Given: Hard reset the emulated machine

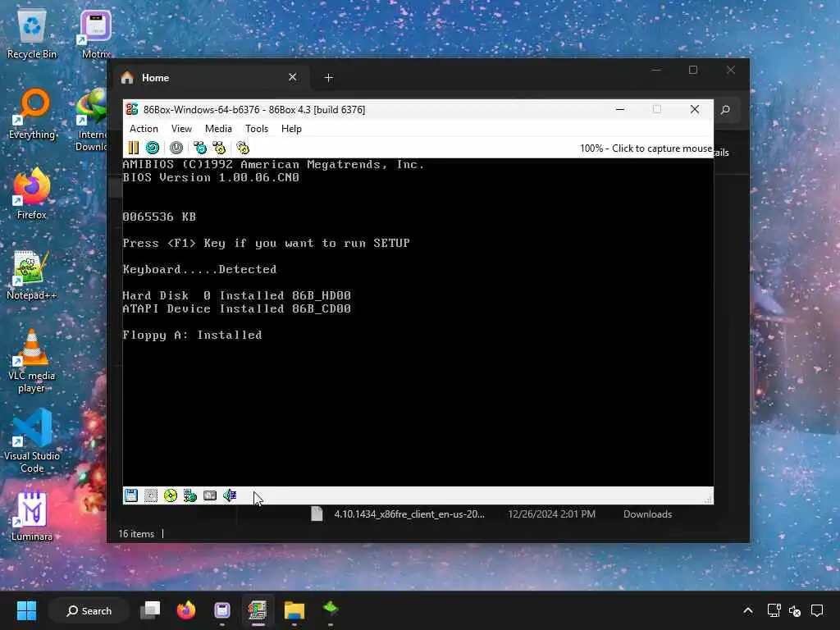Looking at the screenshot, I should pyautogui.click(x=153, y=148).
